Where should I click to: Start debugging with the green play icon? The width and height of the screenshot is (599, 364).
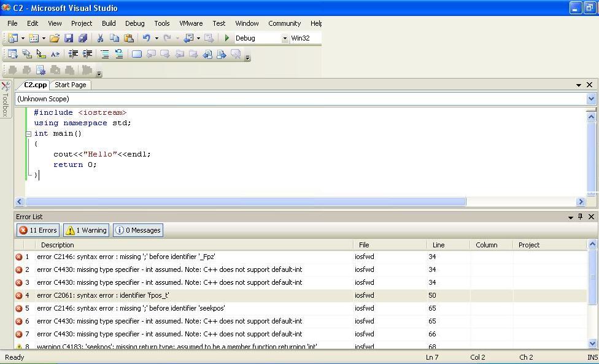coord(226,38)
